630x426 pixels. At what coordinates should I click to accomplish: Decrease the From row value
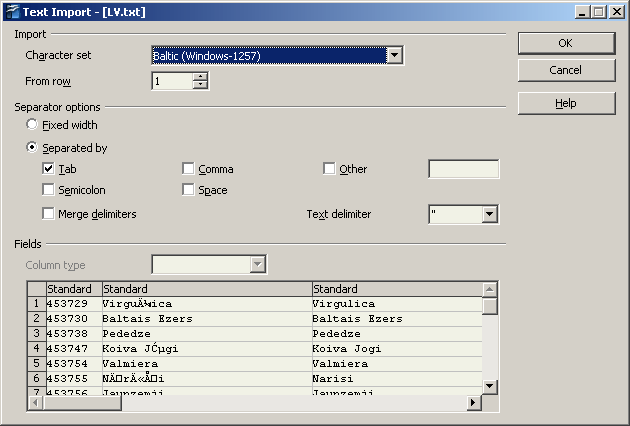click(200, 85)
